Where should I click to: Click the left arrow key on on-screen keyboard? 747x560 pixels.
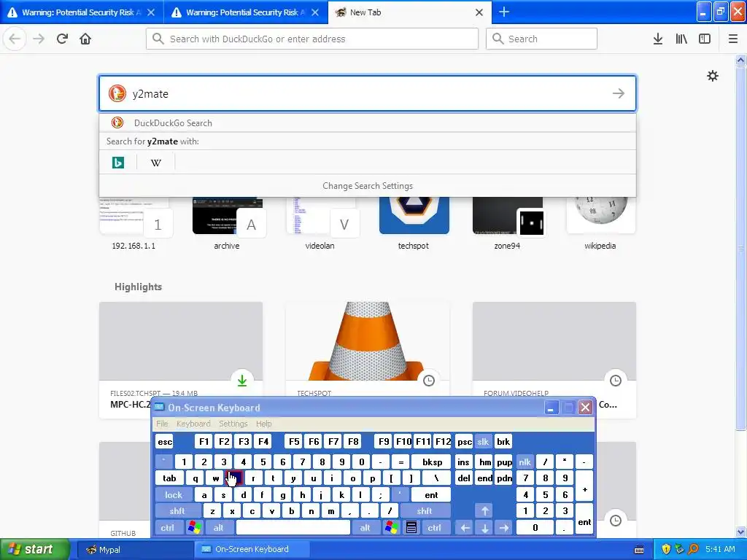(465, 527)
